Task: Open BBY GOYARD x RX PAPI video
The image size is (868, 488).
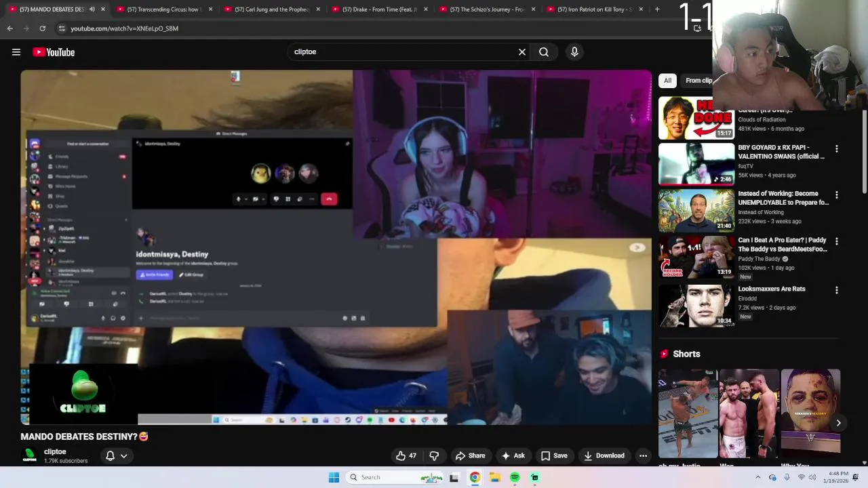Action: 696,164
